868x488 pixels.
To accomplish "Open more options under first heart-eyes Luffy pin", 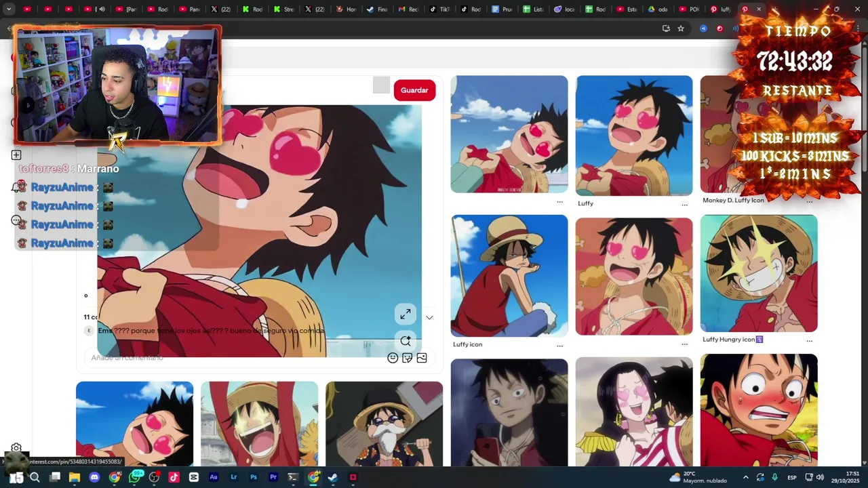I will (x=559, y=201).
